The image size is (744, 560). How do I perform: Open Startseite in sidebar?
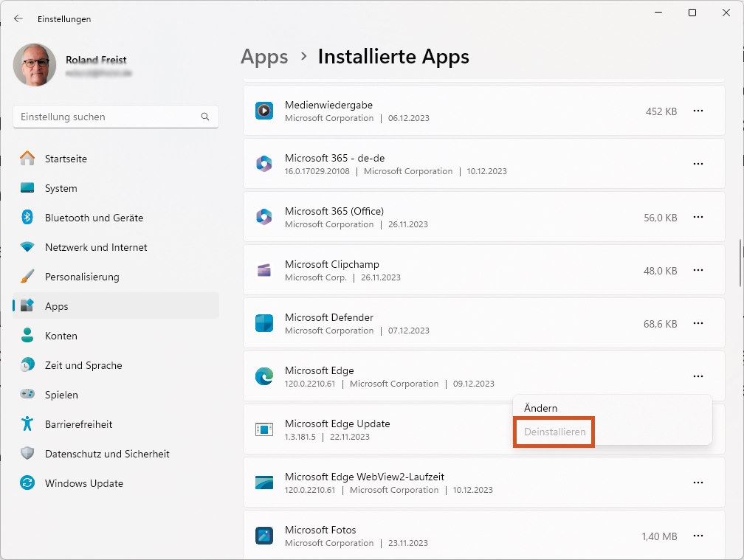click(x=116, y=159)
